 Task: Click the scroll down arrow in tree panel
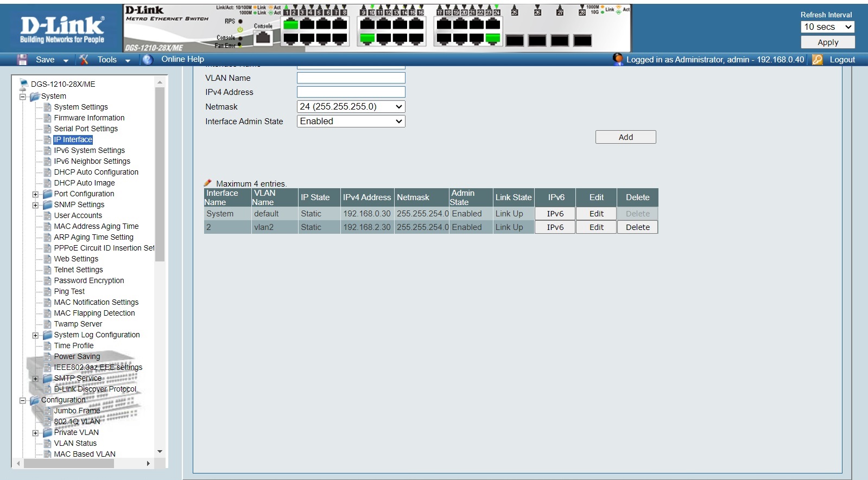(x=160, y=451)
